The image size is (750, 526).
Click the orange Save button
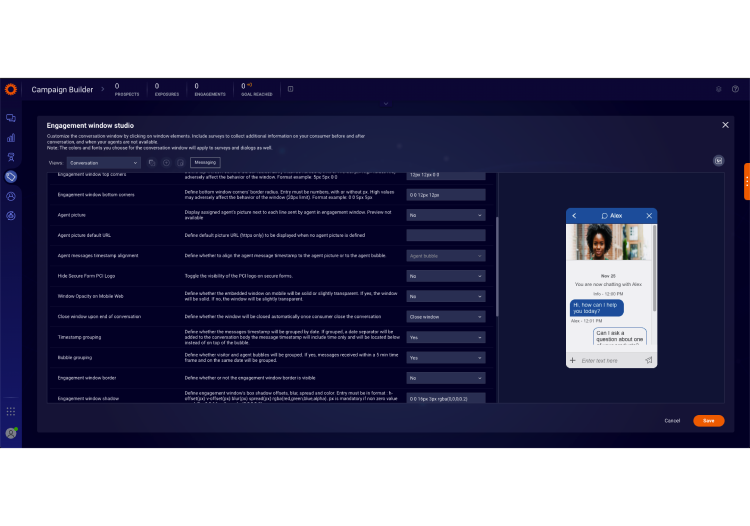click(x=708, y=421)
